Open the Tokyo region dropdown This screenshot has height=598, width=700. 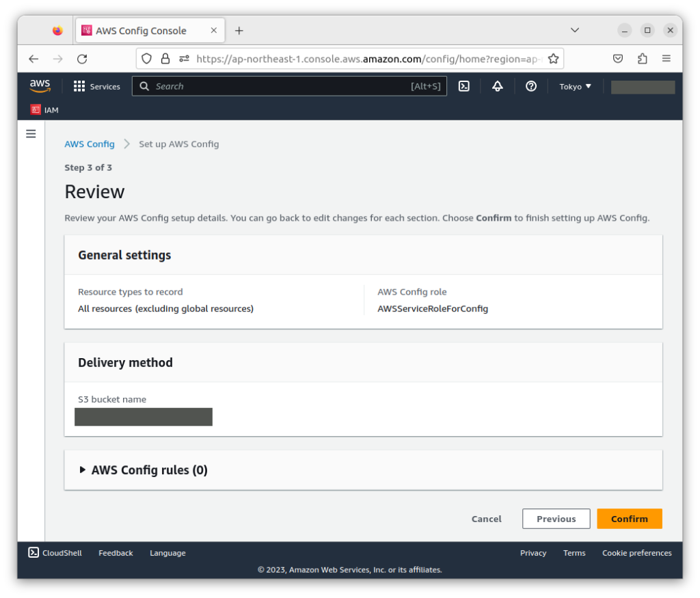pyautogui.click(x=574, y=86)
